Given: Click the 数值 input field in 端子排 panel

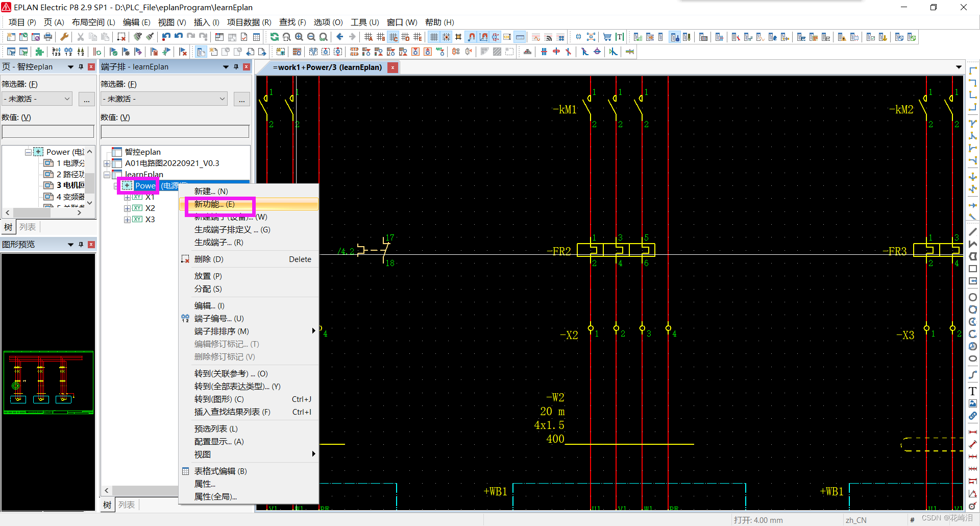Looking at the screenshot, I should [x=175, y=132].
